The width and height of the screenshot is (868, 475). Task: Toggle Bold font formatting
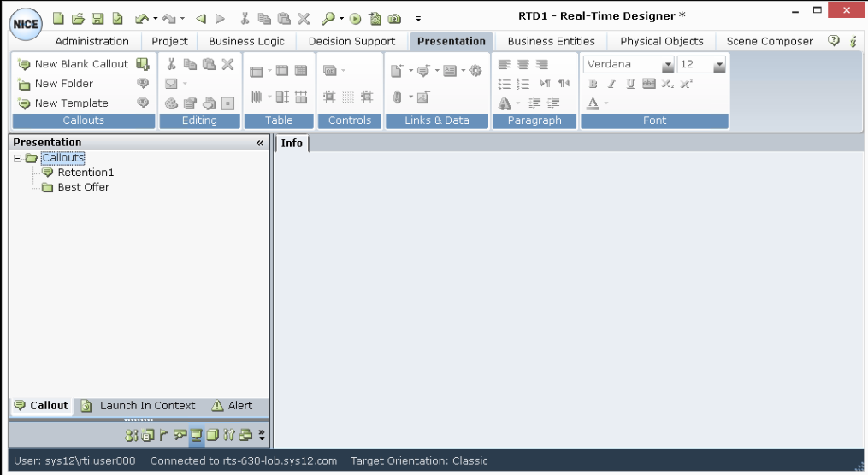tap(593, 84)
